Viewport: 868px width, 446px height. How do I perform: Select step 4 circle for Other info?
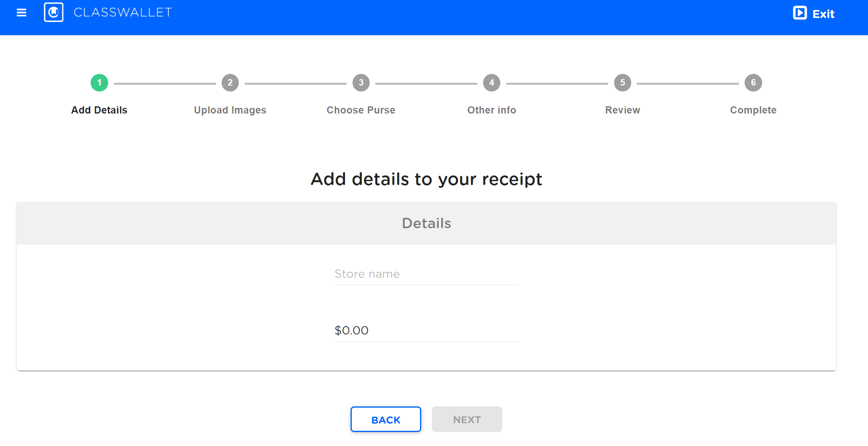pyautogui.click(x=491, y=83)
